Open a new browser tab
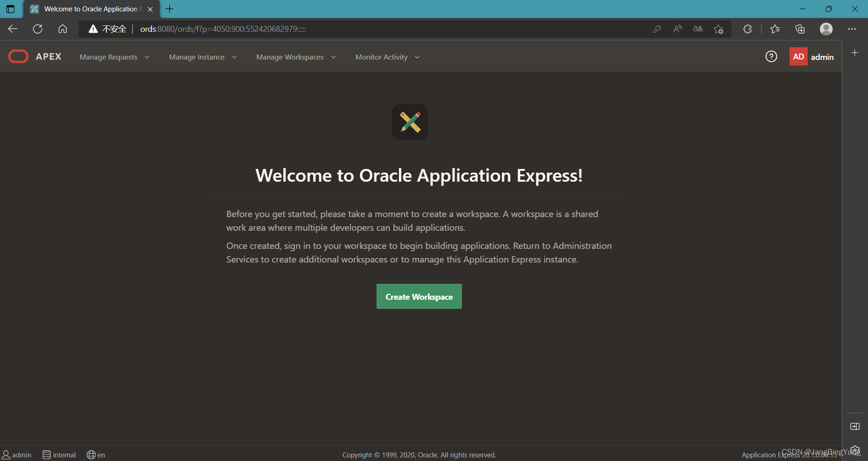 170,9
